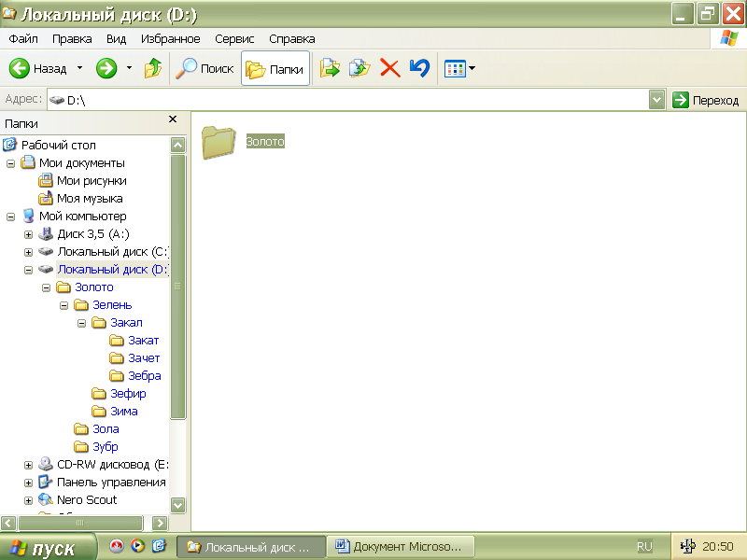This screenshot has width=747, height=560.
Task: Click the folder tree scroll-up arrow
Action: click(x=177, y=145)
